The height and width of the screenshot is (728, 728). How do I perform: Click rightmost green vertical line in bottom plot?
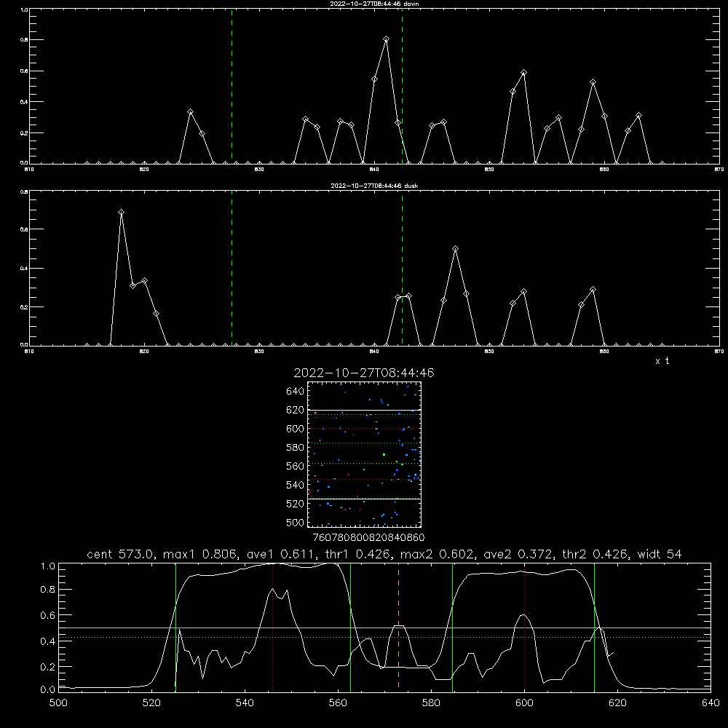point(594,627)
